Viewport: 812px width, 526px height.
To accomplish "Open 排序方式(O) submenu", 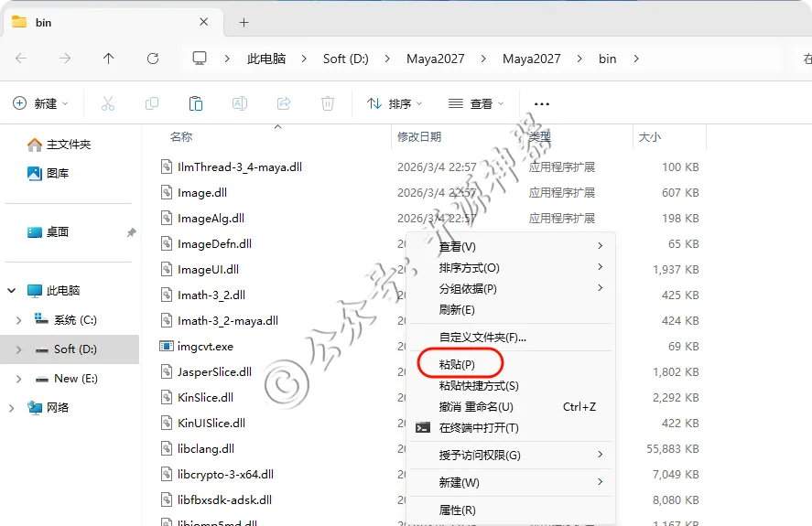I will coord(510,268).
